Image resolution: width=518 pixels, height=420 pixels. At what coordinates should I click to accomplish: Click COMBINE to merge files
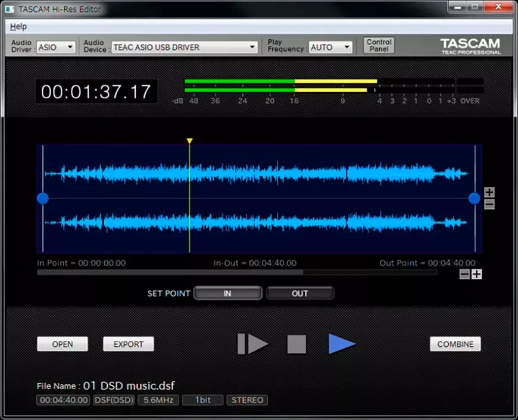(x=455, y=344)
